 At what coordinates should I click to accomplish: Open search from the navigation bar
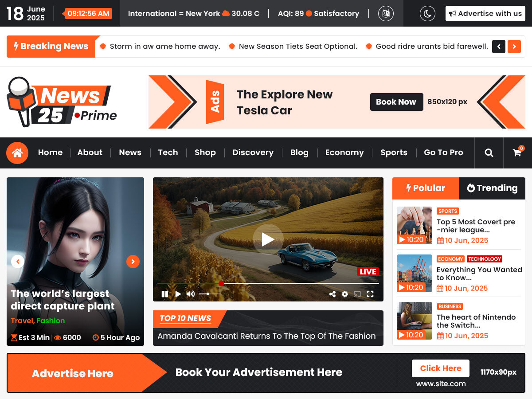coord(489,153)
